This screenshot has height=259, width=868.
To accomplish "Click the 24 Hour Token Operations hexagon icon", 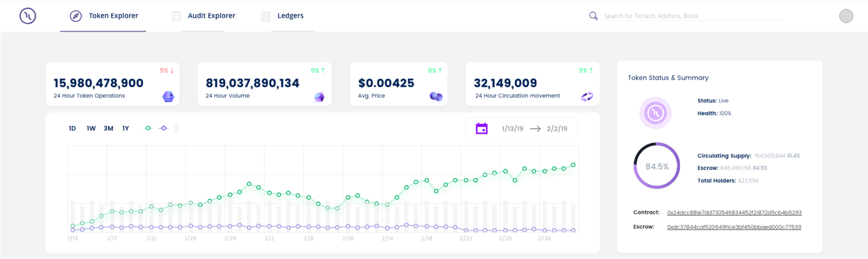I will 168,97.
